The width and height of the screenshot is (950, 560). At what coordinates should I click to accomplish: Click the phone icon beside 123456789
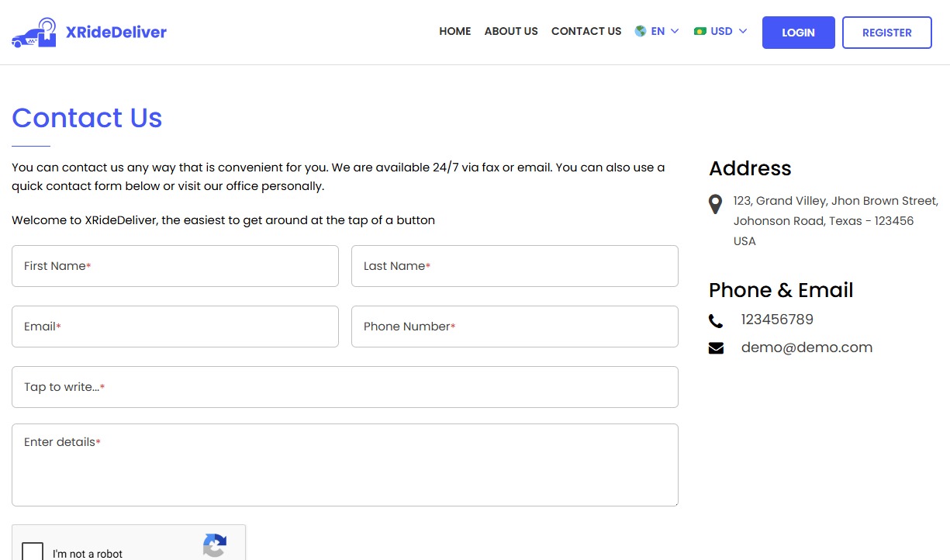(715, 320)
